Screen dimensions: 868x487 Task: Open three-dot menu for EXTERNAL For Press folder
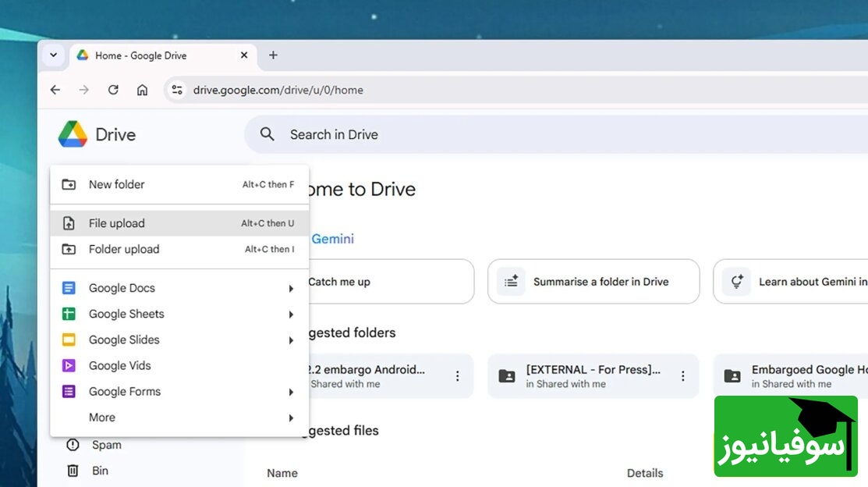point(683,376)
